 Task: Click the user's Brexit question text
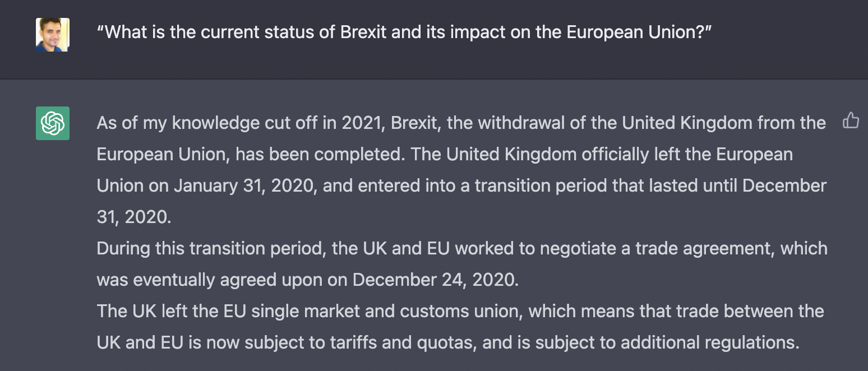[404, 32]
